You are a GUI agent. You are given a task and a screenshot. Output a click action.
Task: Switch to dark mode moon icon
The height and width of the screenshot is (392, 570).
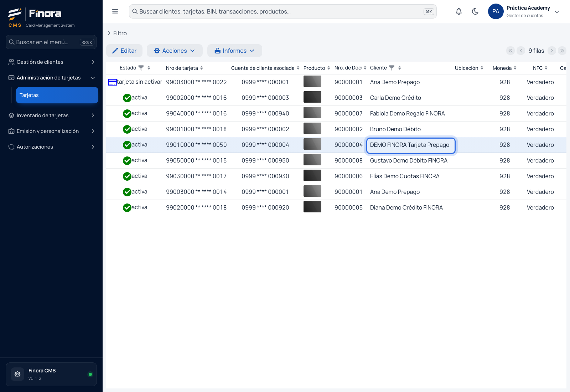point(475,11)
